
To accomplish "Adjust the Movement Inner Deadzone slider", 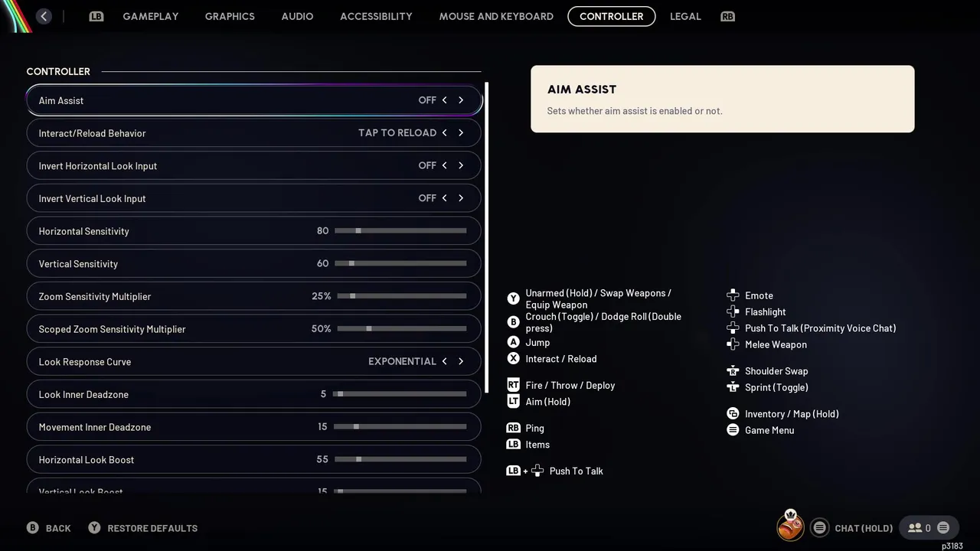I will [400, 426].
